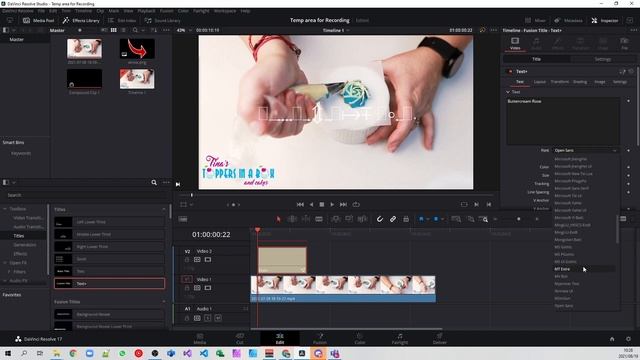Click the Detail Zoom icon
The height and width of the screenshot is (360, 640).
click(x=471, y=219)
